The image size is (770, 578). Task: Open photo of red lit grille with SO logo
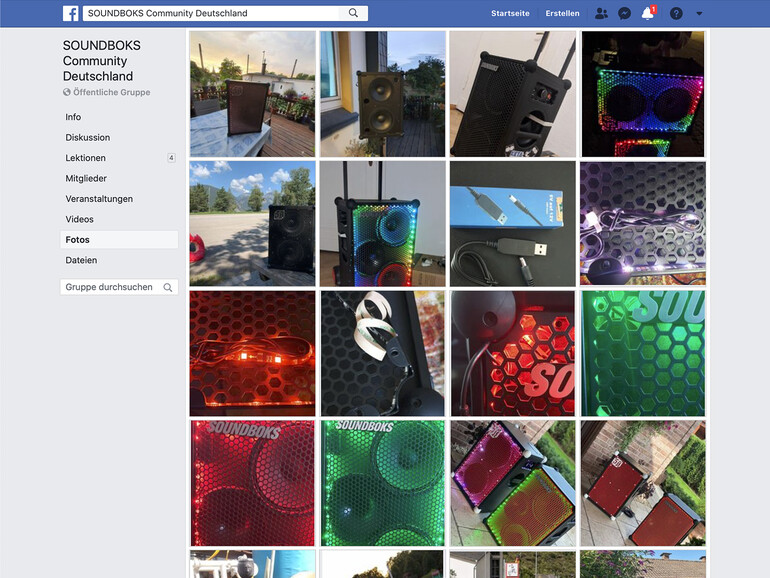coord(513,354)
